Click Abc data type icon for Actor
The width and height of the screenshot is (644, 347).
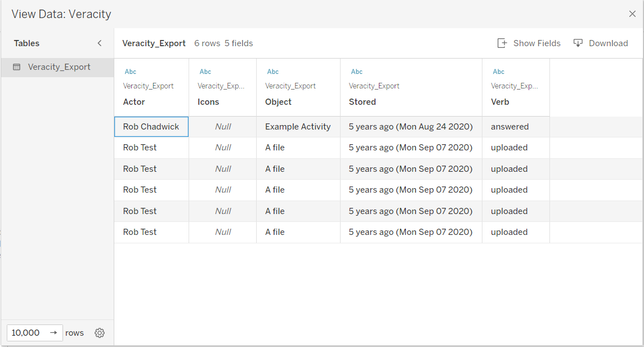point(130,72)
